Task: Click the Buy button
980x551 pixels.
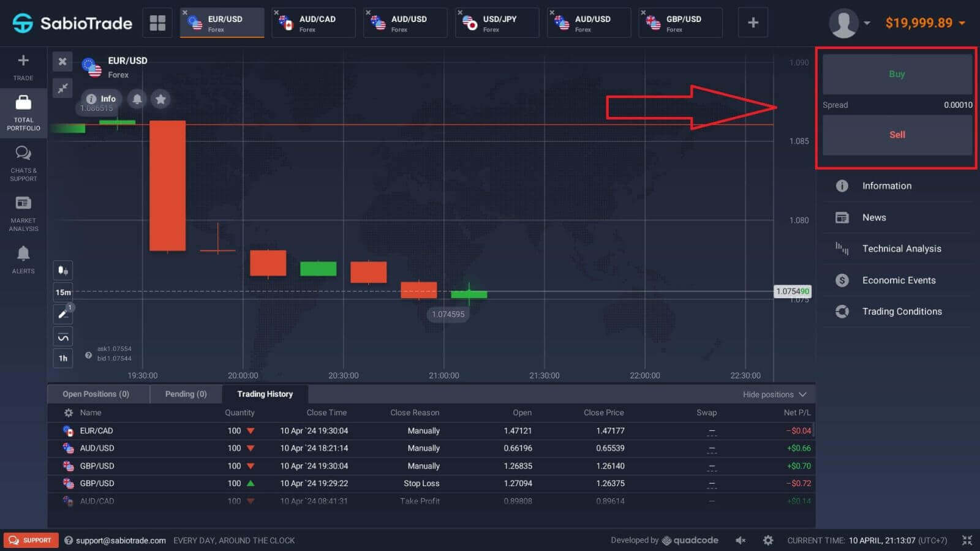Action: pos(897,73)
